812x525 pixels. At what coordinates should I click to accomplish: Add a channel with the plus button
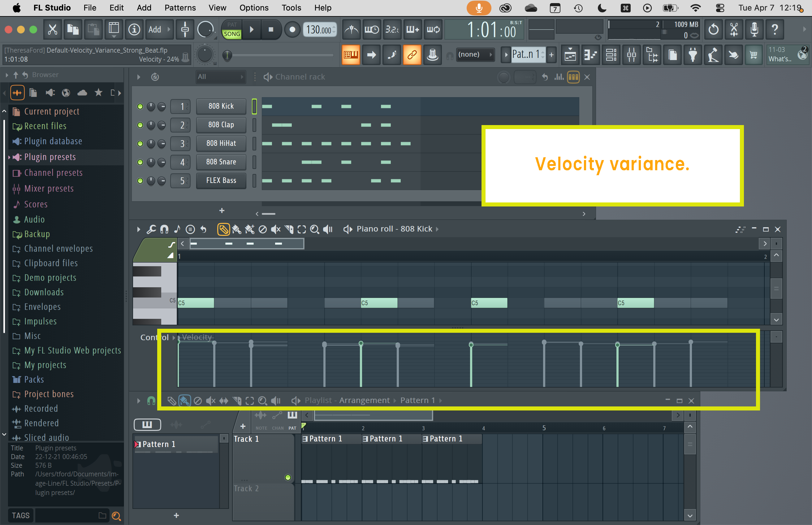tap(222, 211)
